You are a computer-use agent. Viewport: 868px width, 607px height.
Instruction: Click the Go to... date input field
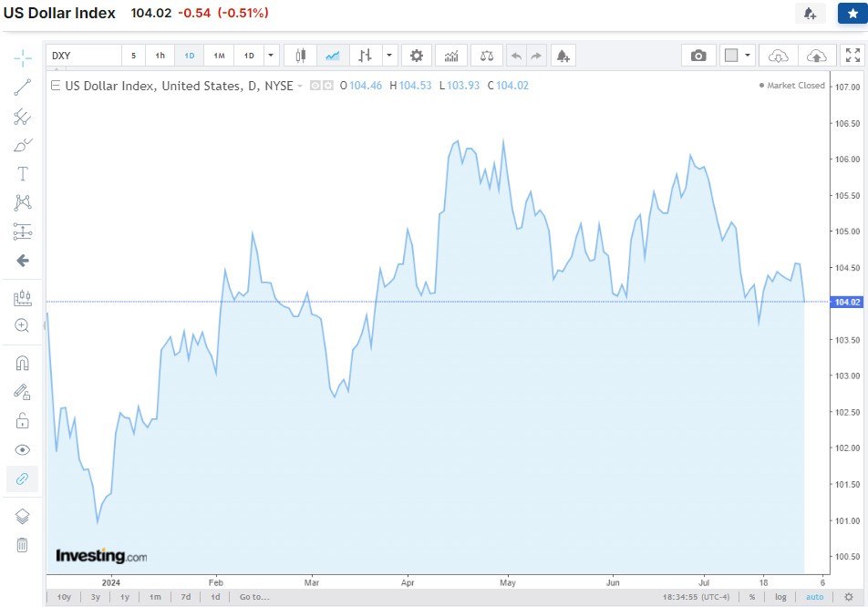pos(253,597)
